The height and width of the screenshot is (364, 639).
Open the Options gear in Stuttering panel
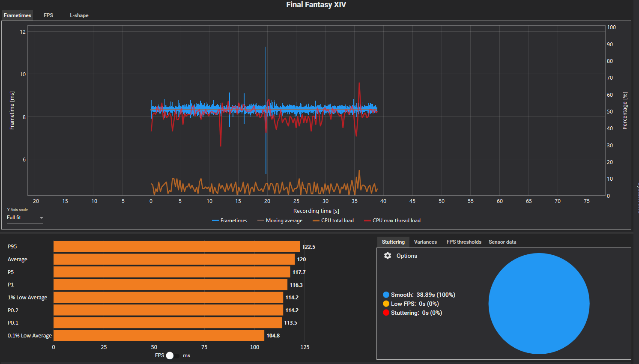coord(388,256)
